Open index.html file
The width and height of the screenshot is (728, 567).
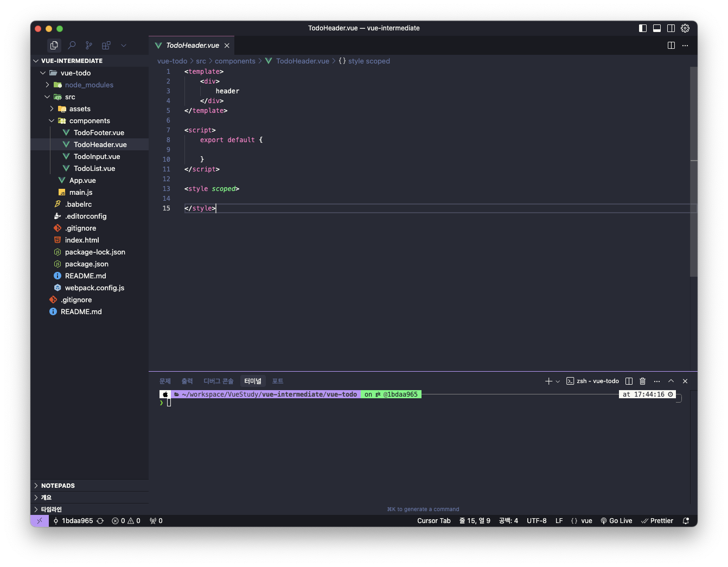[90, 240]
